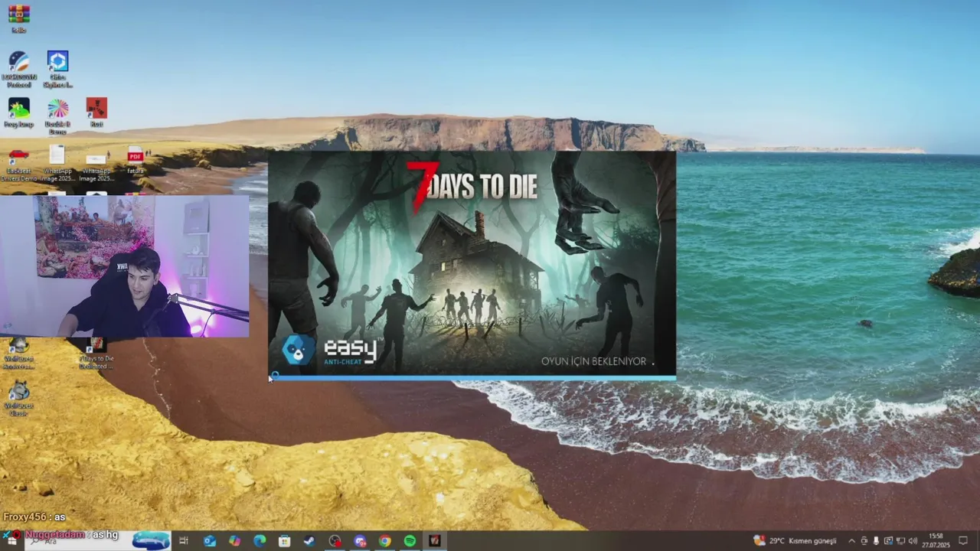The image size is (980, 551).
Task: Select the Rust game desktop shortcut
Action: [96, 112]
